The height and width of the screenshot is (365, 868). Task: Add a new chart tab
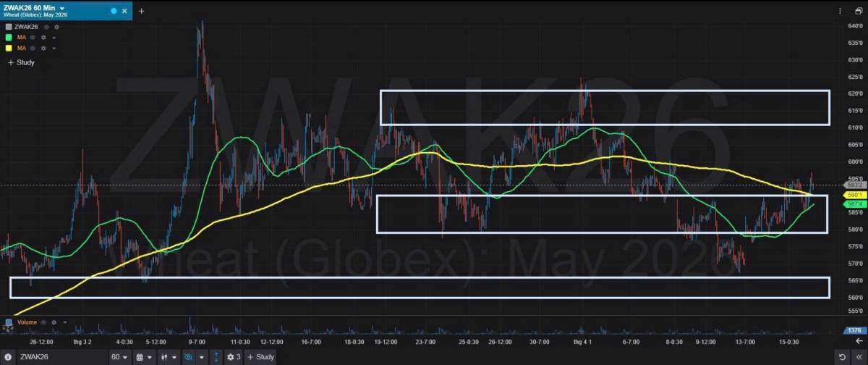click(141, 11)
